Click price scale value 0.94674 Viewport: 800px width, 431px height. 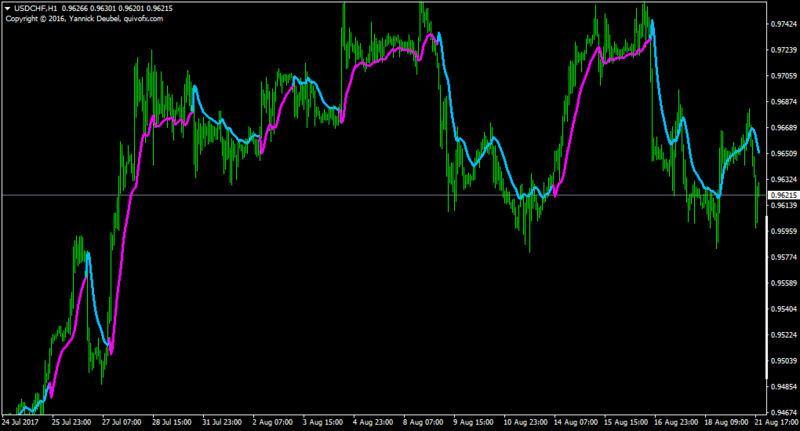[784, 412]
